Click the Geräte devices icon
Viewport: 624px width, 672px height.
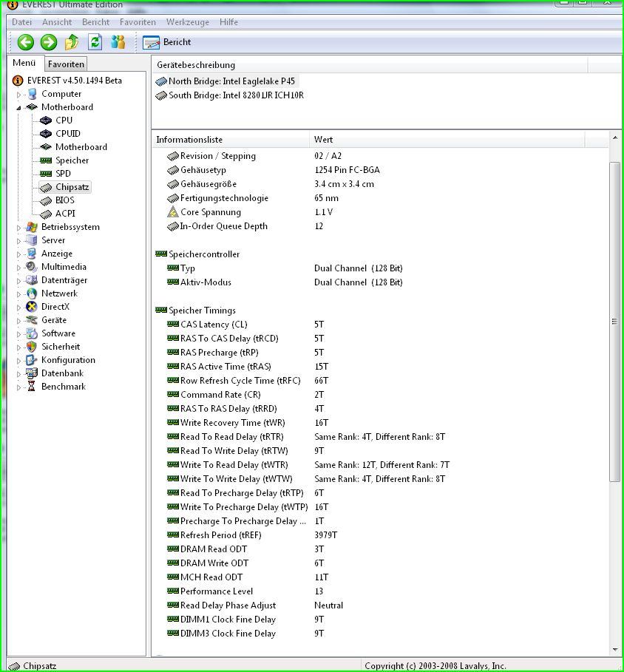click(31, 320)
